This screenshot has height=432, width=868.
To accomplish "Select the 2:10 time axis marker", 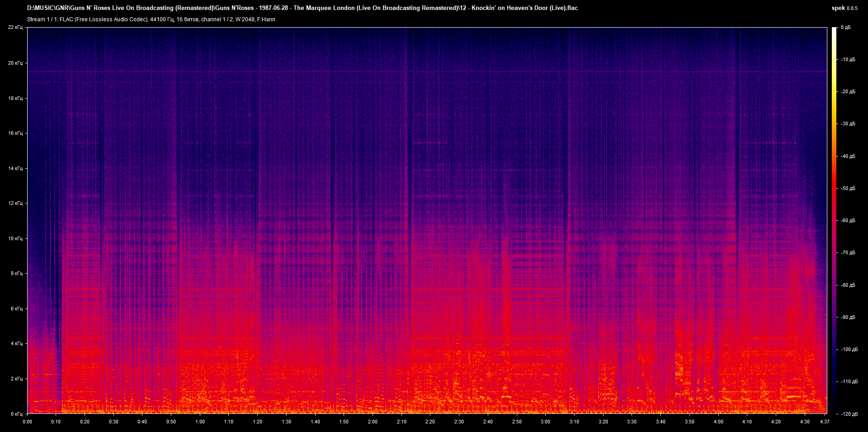I will click(401, 422).
